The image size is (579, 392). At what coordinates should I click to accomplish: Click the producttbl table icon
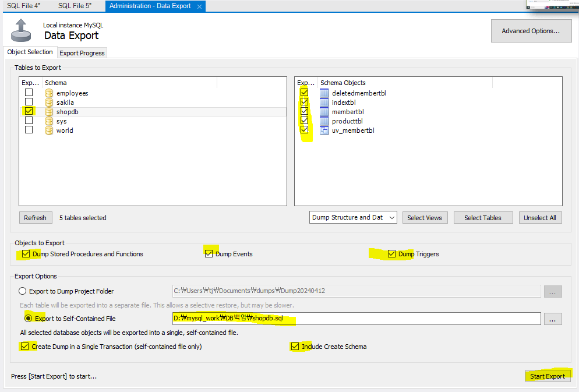click(324, 121)
